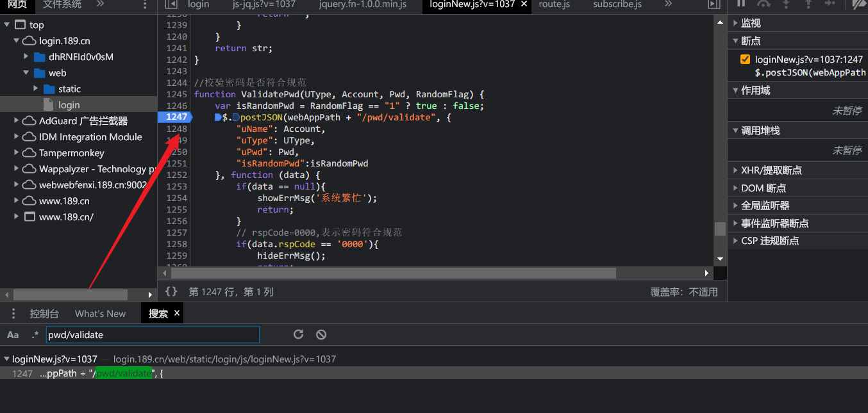The width and height of the screenshot is (868, 413).
Task: Toggle the file navigator sidebar icon
Action: coord(171,4)
